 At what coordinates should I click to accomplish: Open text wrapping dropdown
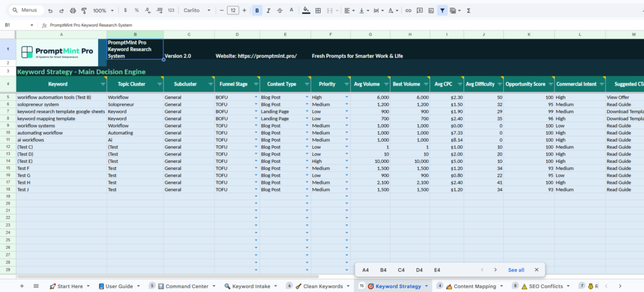(x=378, y=10)
